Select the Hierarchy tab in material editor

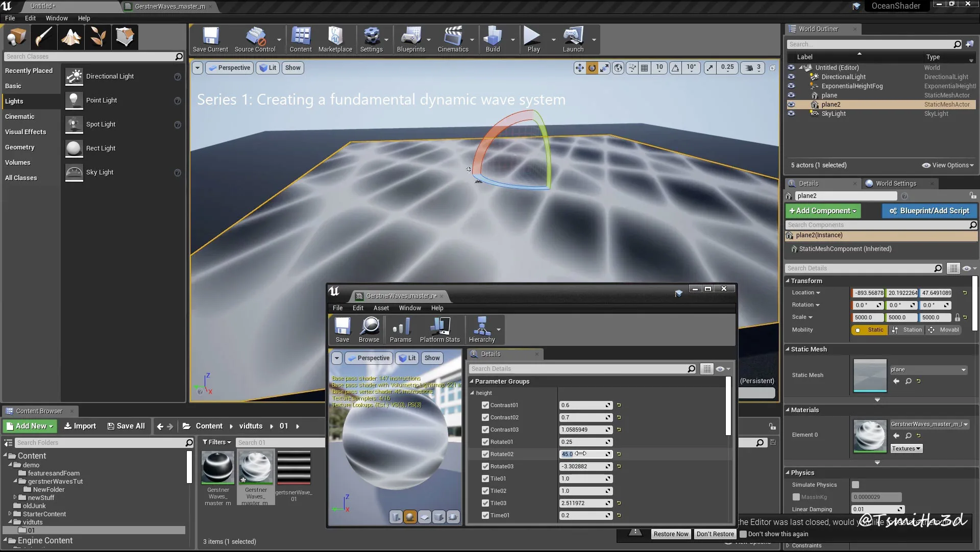pos(482,330)
